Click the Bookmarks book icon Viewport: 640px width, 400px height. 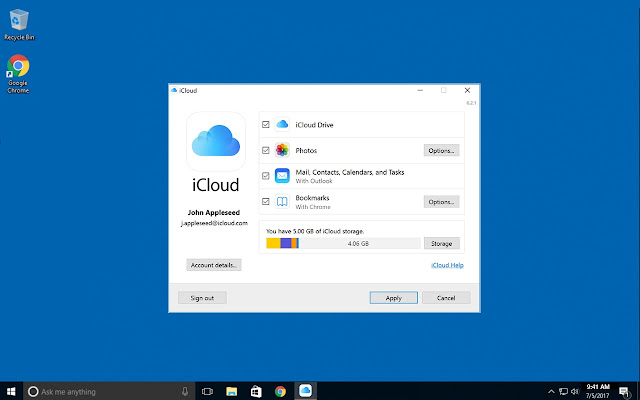[x=282, y=202]
